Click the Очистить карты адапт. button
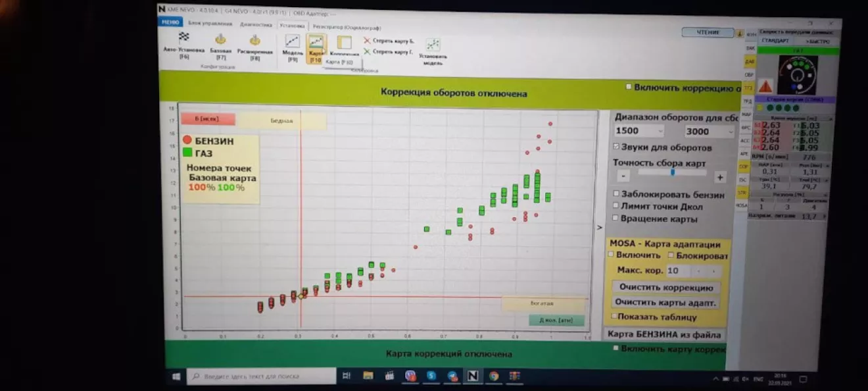This screenshot has height=391, width=868. [x=665, y=302]
